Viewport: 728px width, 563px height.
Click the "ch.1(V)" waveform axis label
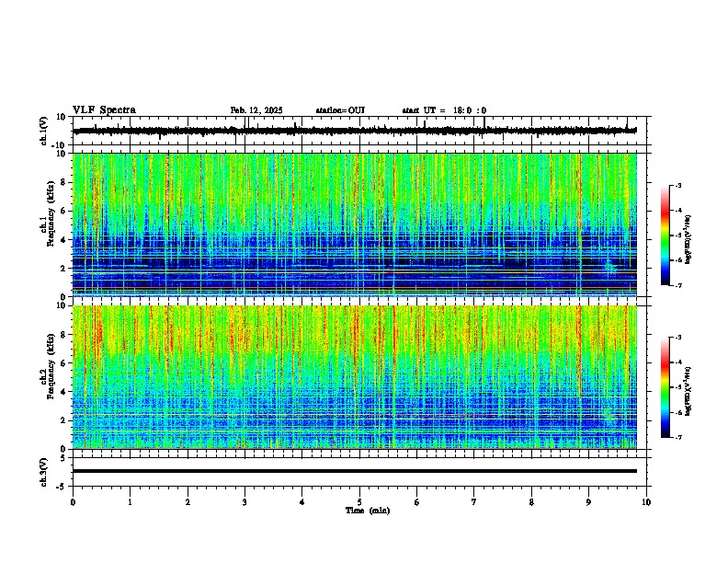coord(43,131)
